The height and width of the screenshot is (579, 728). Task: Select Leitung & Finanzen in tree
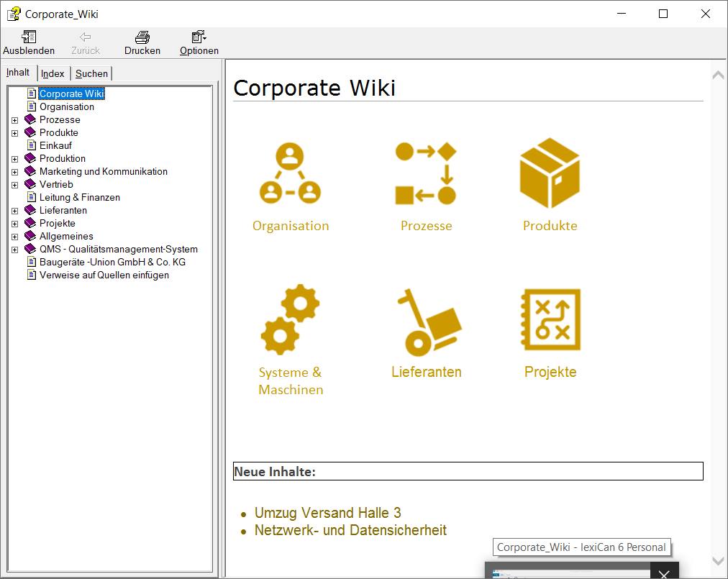(79, 197)
